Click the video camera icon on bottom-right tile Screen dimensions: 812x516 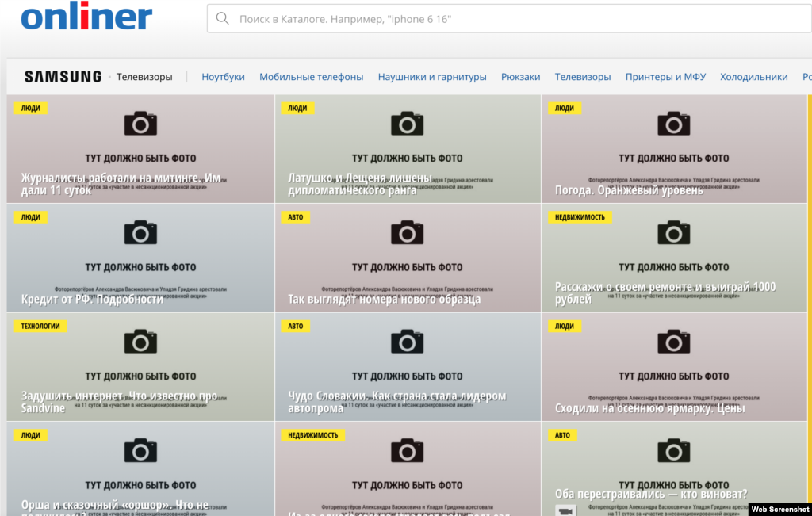(565, 510)
